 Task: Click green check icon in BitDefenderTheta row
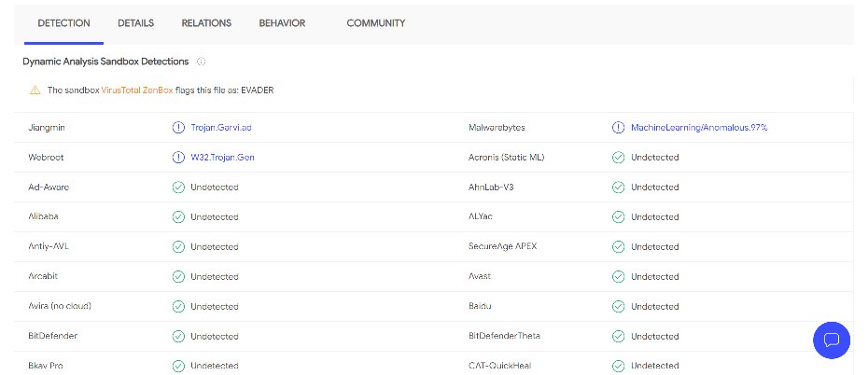[x=619, y=336]
